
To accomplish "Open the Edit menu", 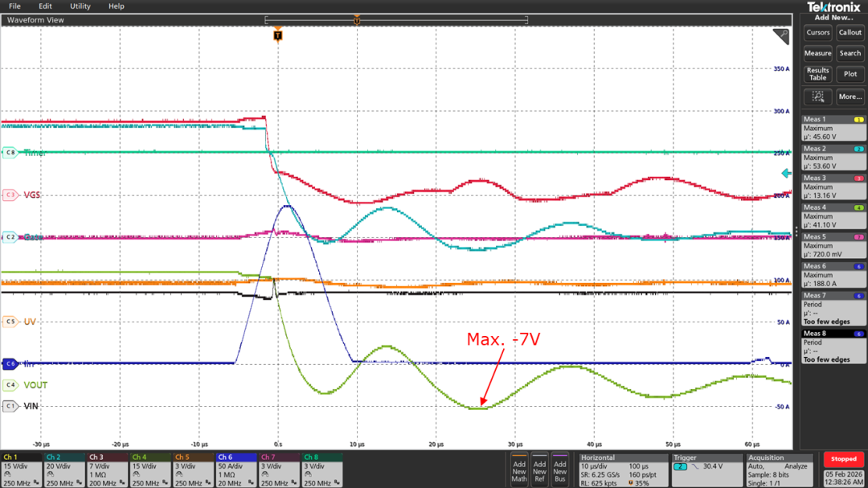I will coord(45,6).
